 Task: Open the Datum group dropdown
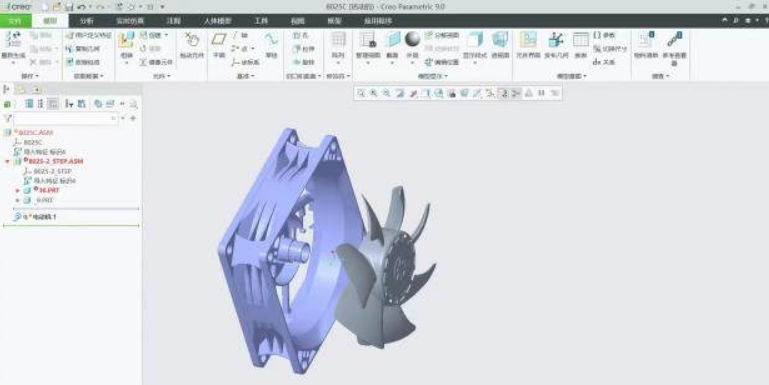[x=246, y=76]
